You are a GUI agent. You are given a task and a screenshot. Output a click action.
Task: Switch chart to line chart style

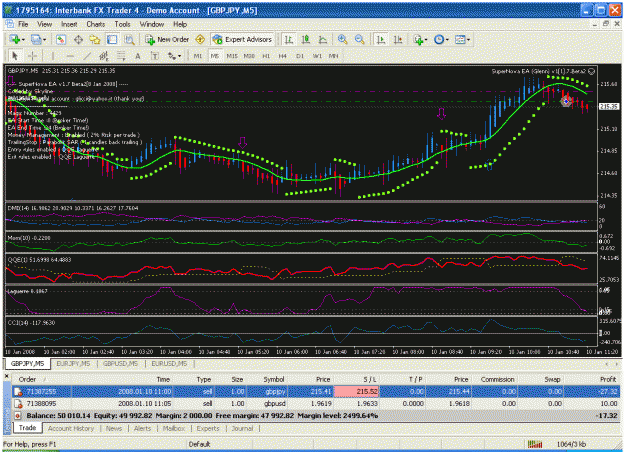click(322, 39)
